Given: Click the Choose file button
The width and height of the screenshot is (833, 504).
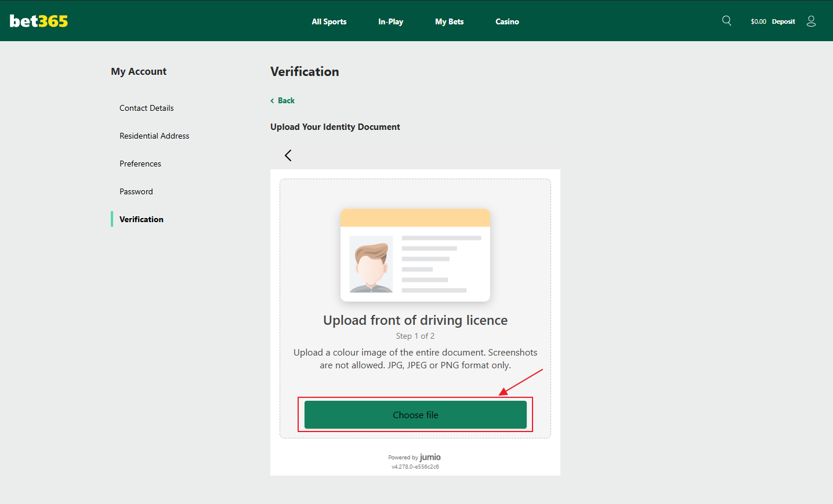Looking at the screenshot, I should point(415,415).
